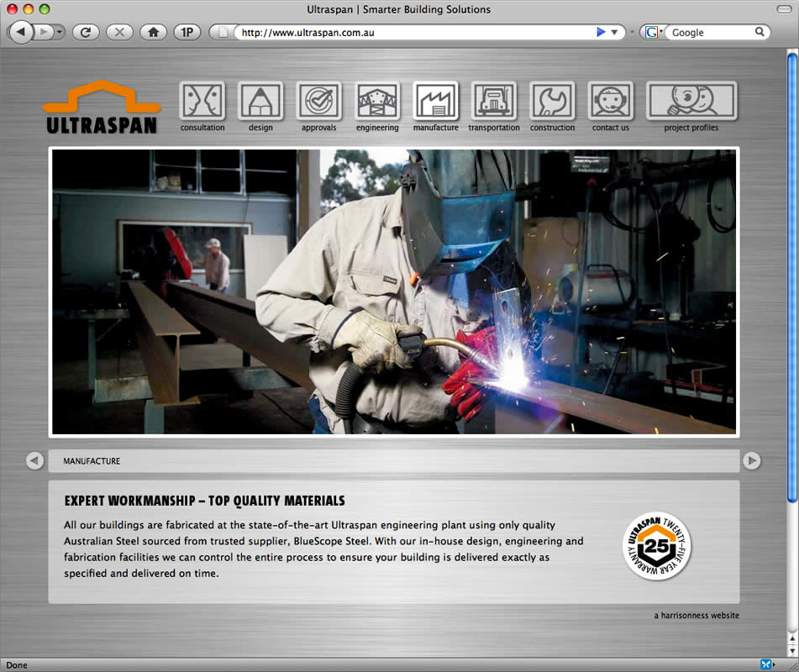This screenshot has height=672, width=799.
Task: Open the transportation truck icon
Action: pos(494,101)
